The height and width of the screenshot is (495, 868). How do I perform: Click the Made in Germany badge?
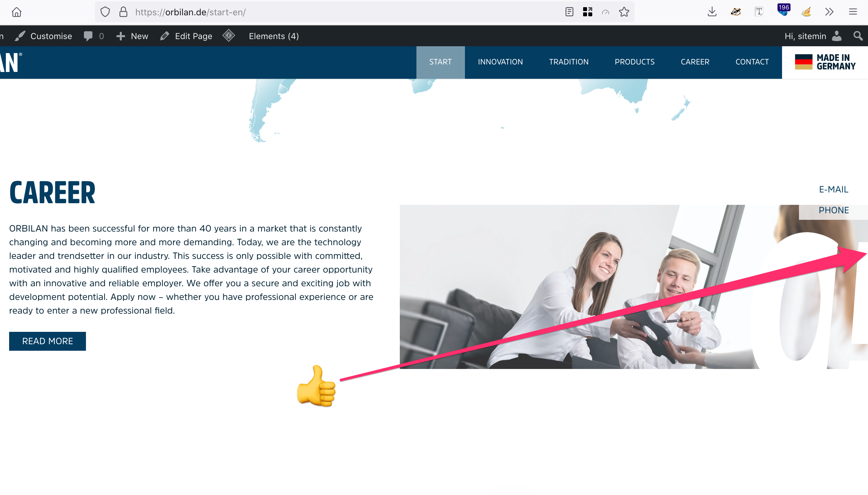[825, 62]
